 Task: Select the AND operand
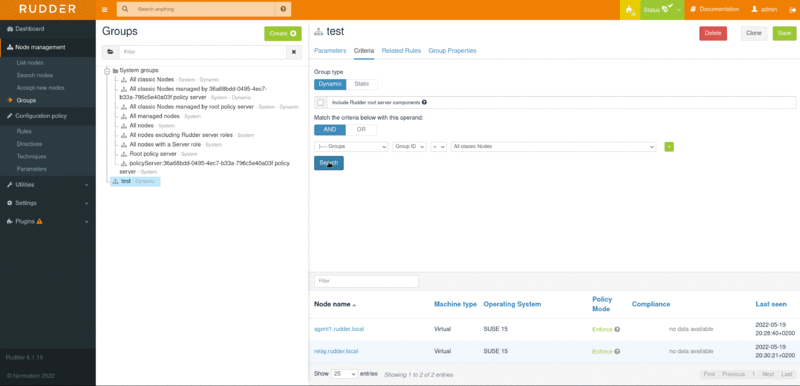(x=330, y=130)
